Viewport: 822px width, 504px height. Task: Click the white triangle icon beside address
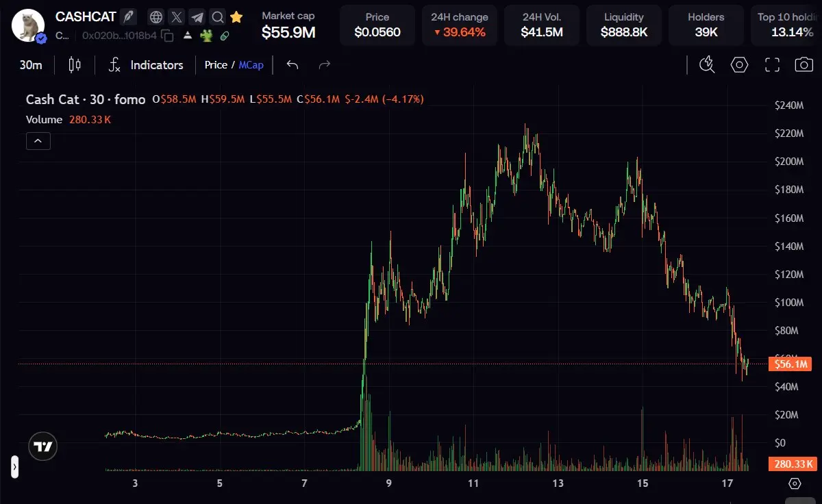(186, 36)
